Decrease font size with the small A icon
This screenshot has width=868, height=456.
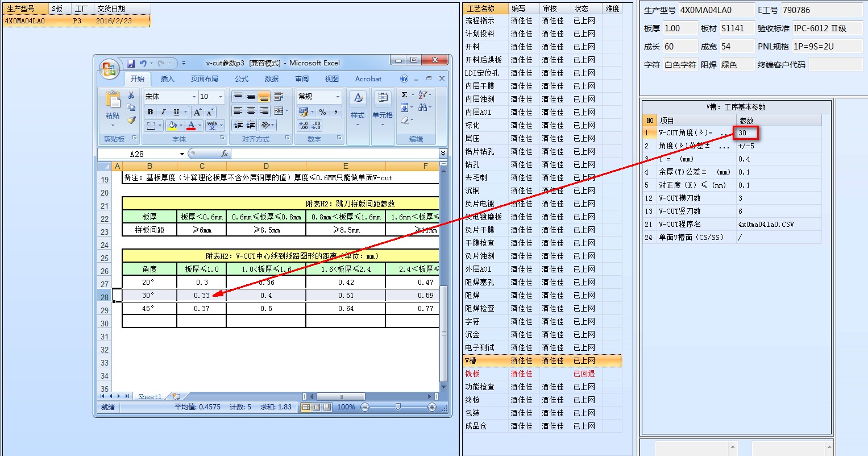tap(210, 112)
